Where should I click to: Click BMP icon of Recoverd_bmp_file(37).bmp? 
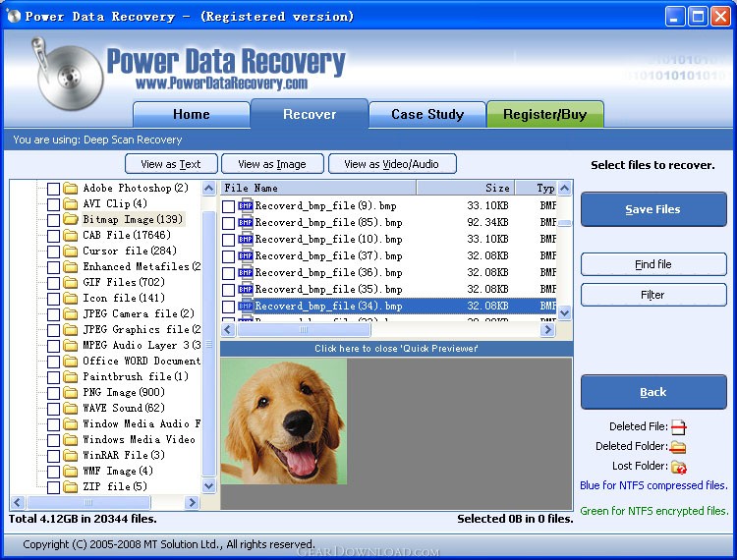(246, 256)
